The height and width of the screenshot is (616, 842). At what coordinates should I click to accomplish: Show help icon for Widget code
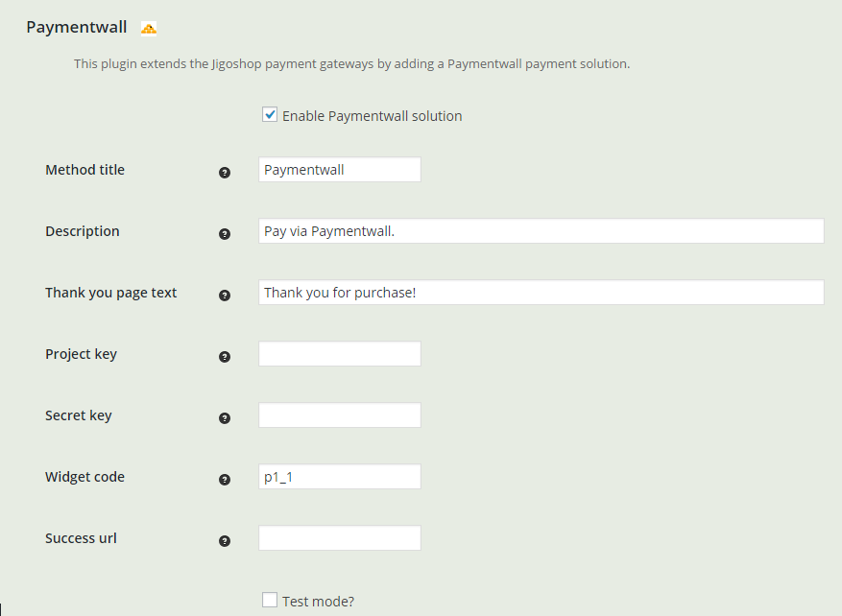click(225, 480)
